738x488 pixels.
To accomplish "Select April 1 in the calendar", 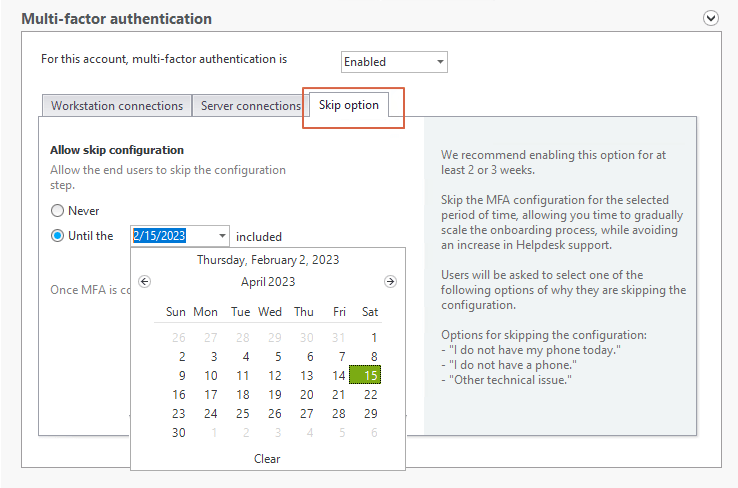I will coord(373,337).
